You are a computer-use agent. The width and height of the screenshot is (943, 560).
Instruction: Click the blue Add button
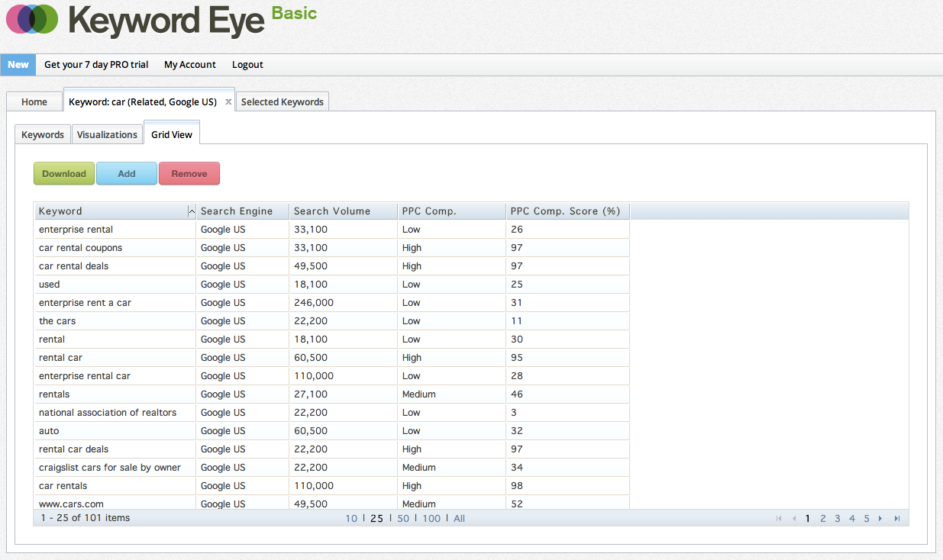click(x=127, y=173)
